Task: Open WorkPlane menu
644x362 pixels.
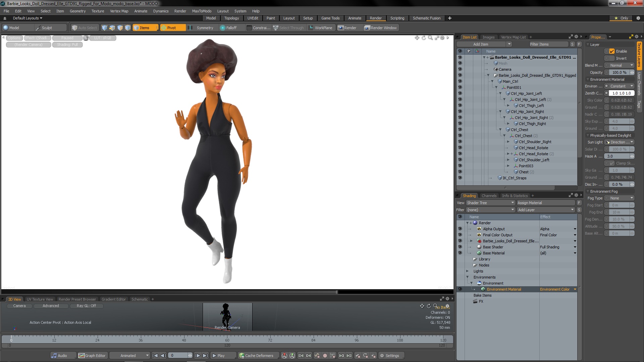Action: pyautogui.click(x=321, y=28)
